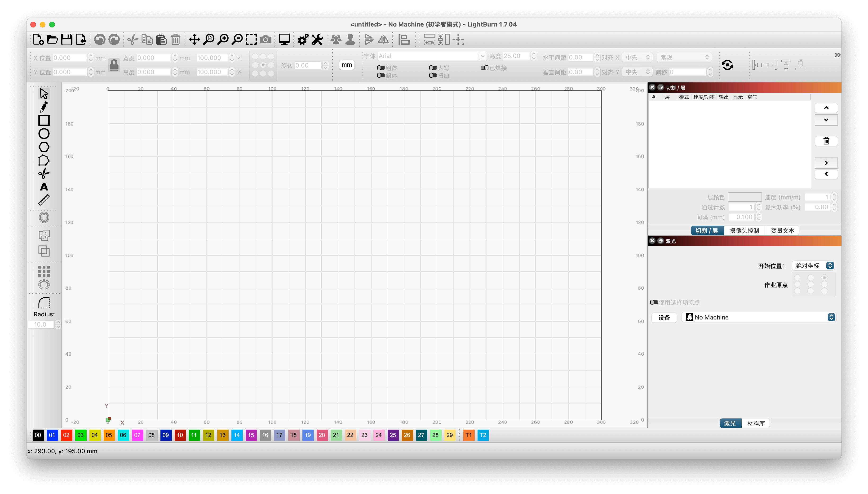
Task: Switch to the 摄像头控制 tab
Action: [x=744, y=231]
